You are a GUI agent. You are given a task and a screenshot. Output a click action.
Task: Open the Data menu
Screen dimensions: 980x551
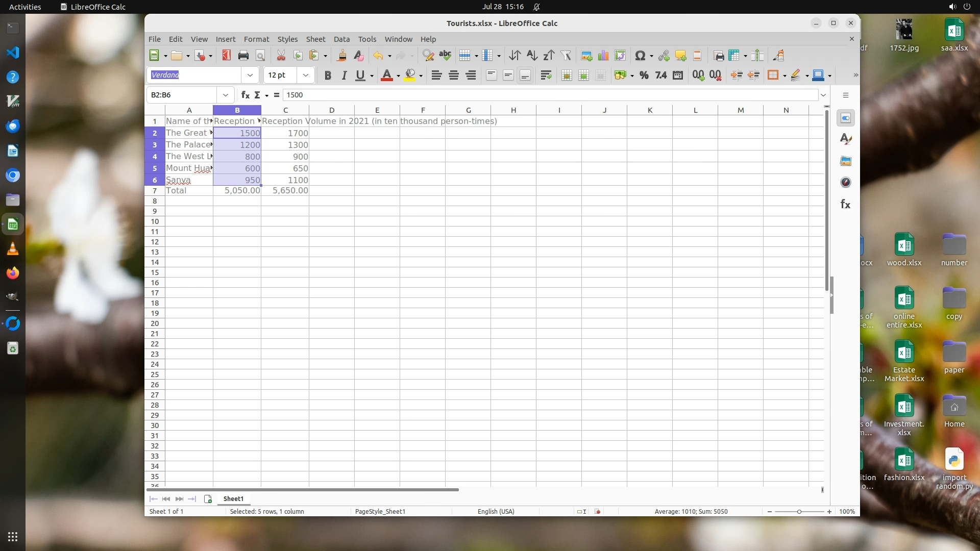[x=341, y=39]
